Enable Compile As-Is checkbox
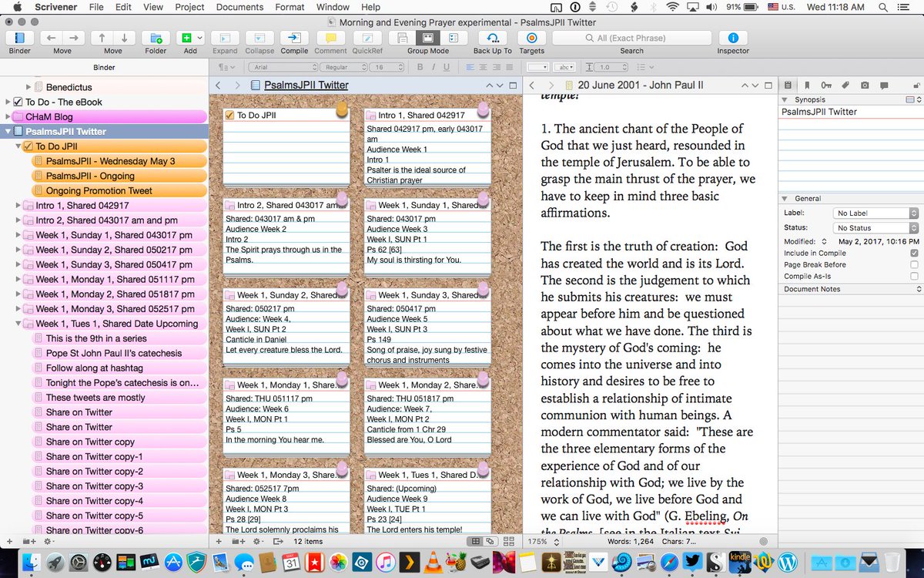The height and width of the screenshot is (578, 924). coord(914,276)
